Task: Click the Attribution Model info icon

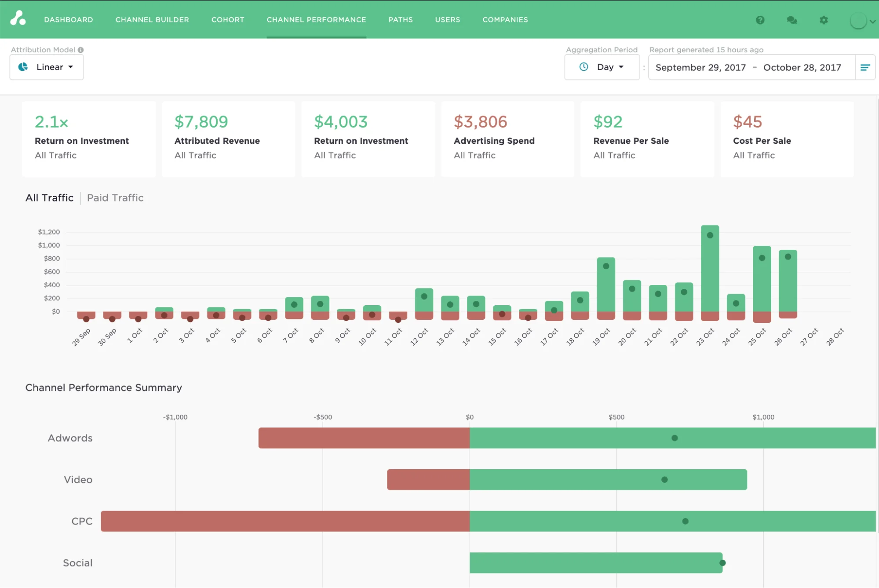Action: pyautogui.click(x=80, y=50)
